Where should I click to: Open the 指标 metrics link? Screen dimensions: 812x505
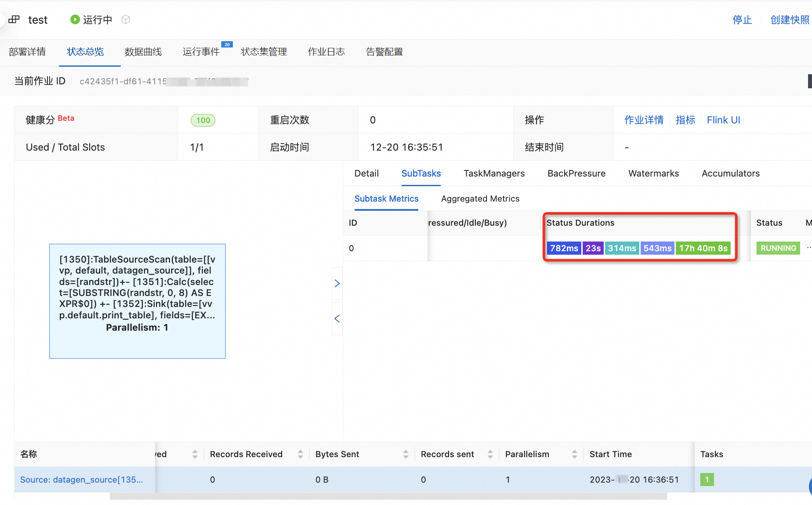coord(685,120)
